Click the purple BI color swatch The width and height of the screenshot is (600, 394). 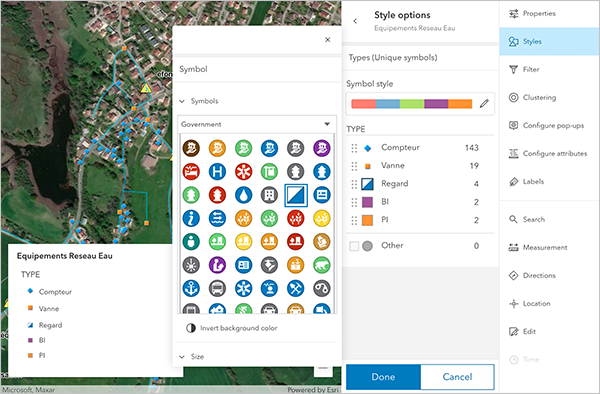click(x=367, y=202)
